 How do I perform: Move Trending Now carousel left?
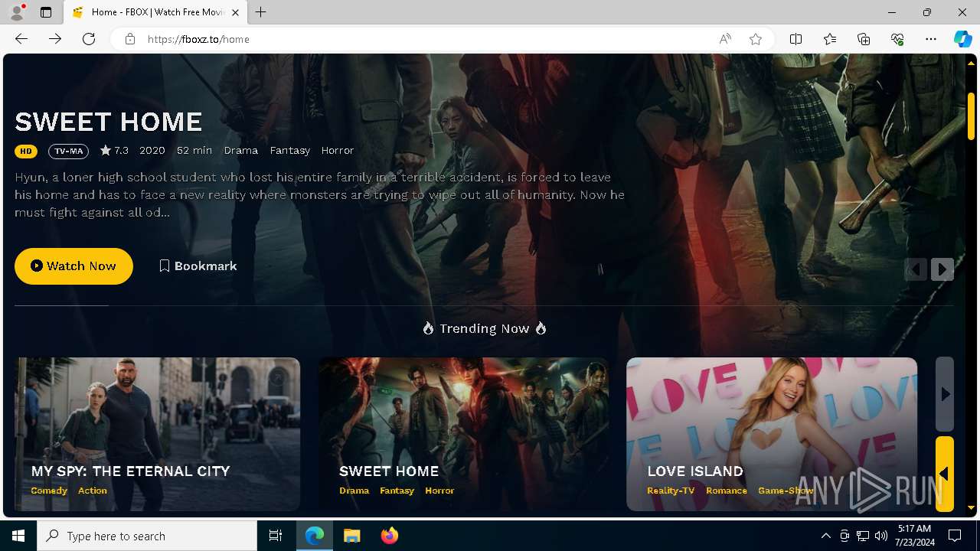(945, 474)
